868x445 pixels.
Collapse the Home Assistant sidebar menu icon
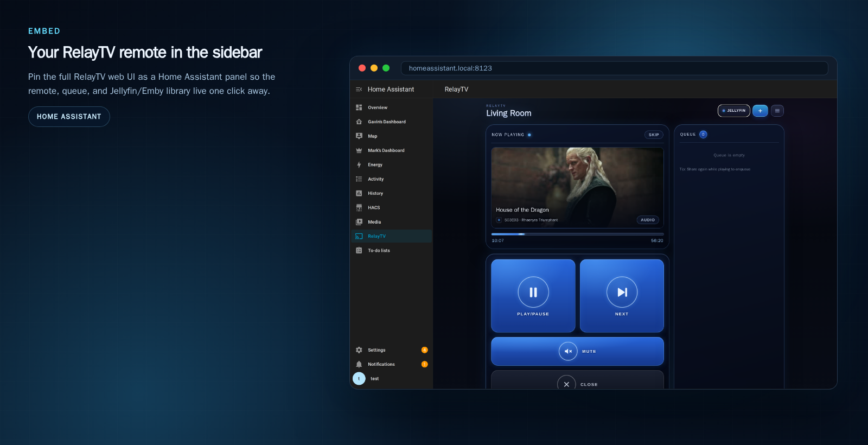point(359,90)
